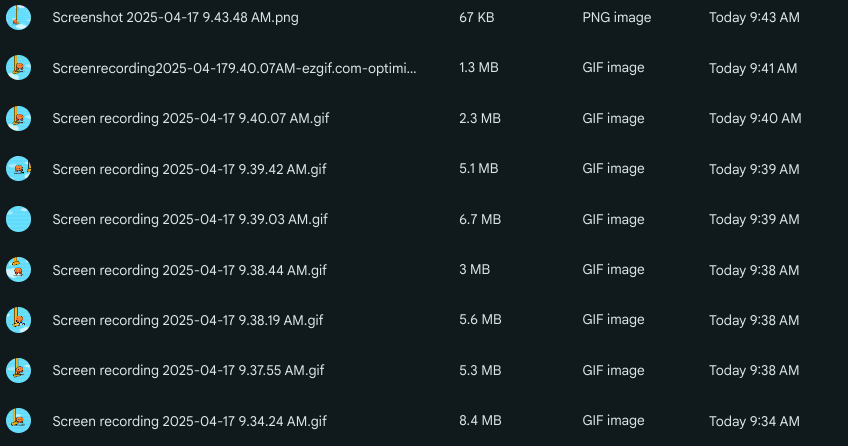Select file name Screen recording 9.38.44 AM.gif
The height and width of the screenshot is (446, 848).
[x=189, y=269]
